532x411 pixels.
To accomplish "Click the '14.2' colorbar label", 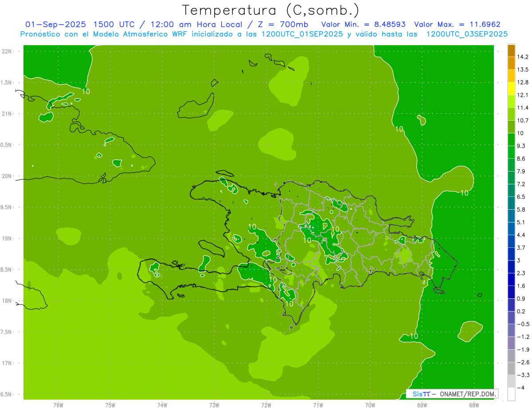I will click(523, 57).
